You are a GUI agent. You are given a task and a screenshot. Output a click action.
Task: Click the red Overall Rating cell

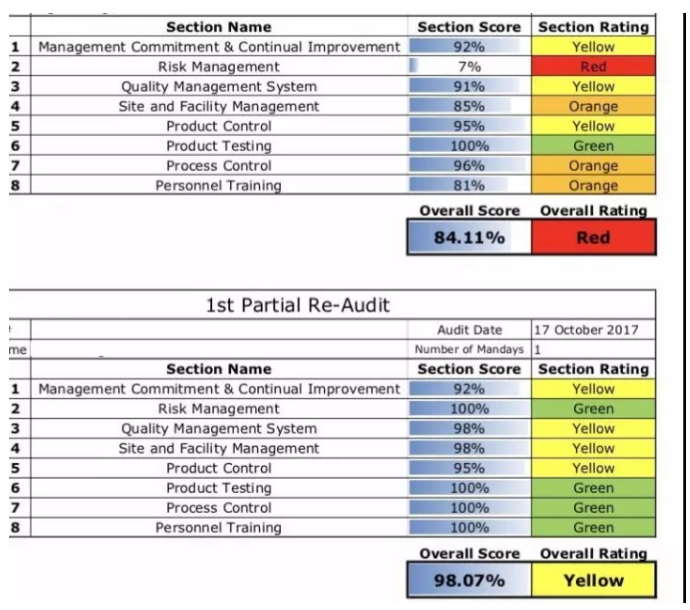pos(593,238)
